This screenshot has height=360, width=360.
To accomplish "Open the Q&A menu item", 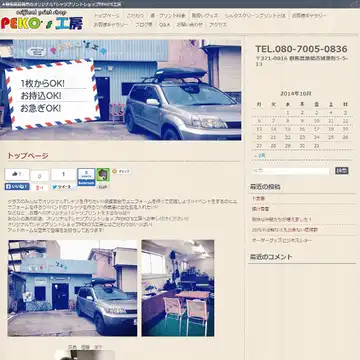I will click(164, 25).
